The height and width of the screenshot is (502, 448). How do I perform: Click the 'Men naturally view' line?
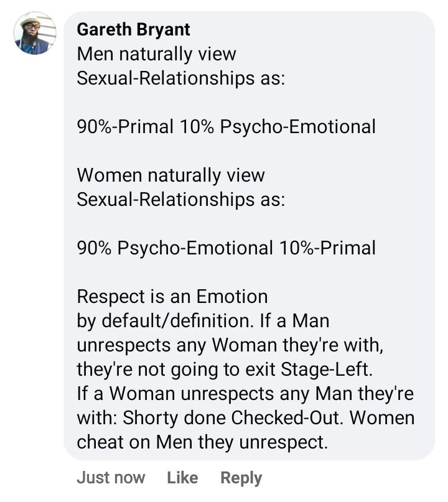[x=156, y=54]
